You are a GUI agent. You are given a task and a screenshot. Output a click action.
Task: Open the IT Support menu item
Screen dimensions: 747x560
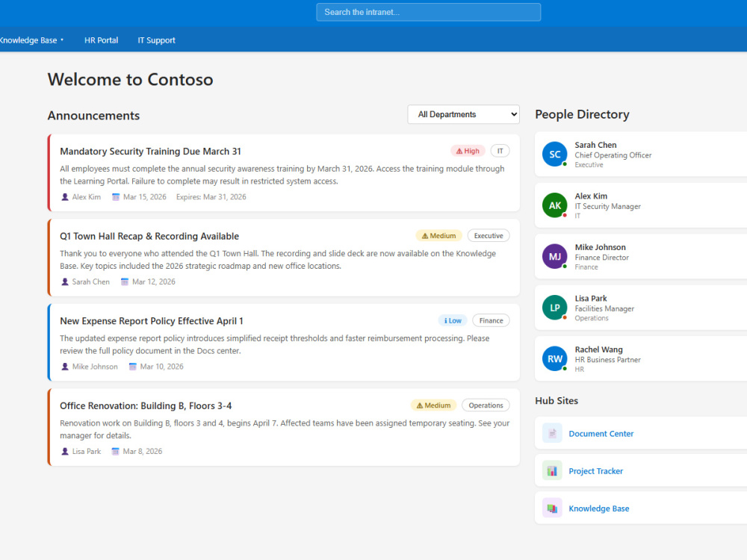pyautogui.click(x=156, y=40)
